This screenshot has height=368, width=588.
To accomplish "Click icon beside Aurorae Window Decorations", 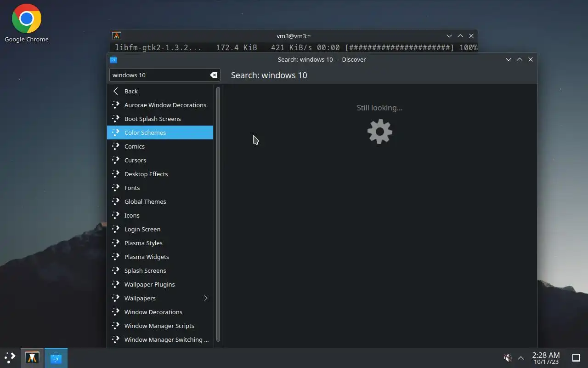I will pos(116,105).
